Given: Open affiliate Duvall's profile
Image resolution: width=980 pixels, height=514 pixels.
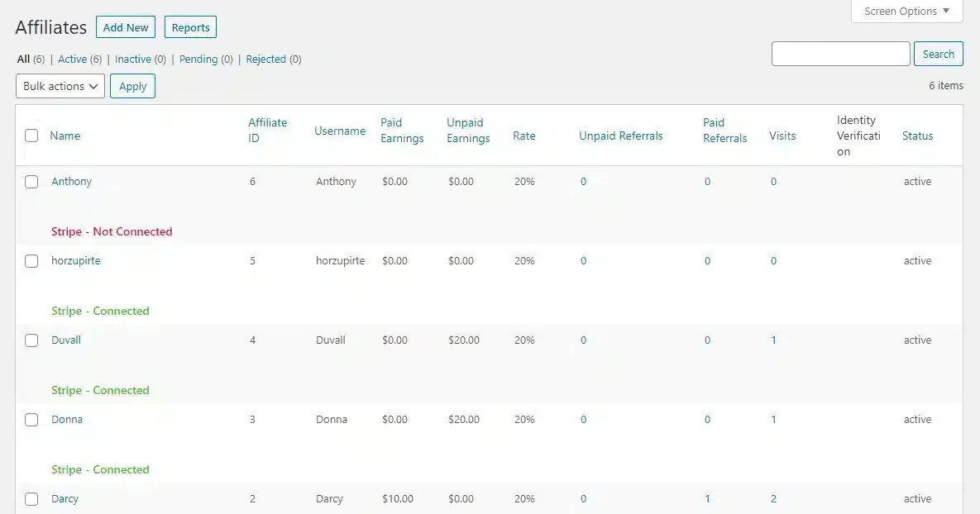Looking at the screenshot, I should (66, 340).
